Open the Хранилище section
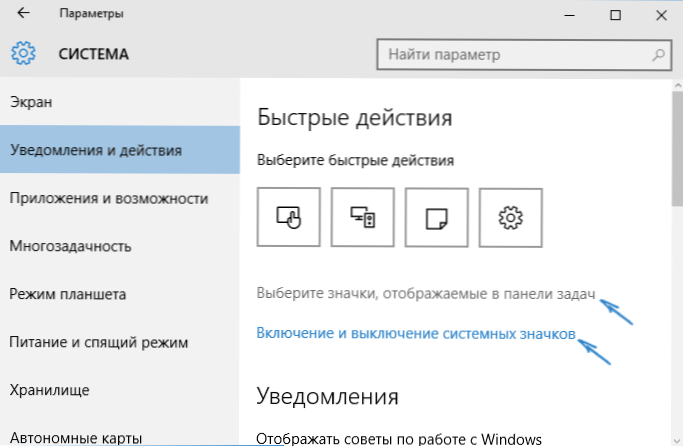 point(120,390)
